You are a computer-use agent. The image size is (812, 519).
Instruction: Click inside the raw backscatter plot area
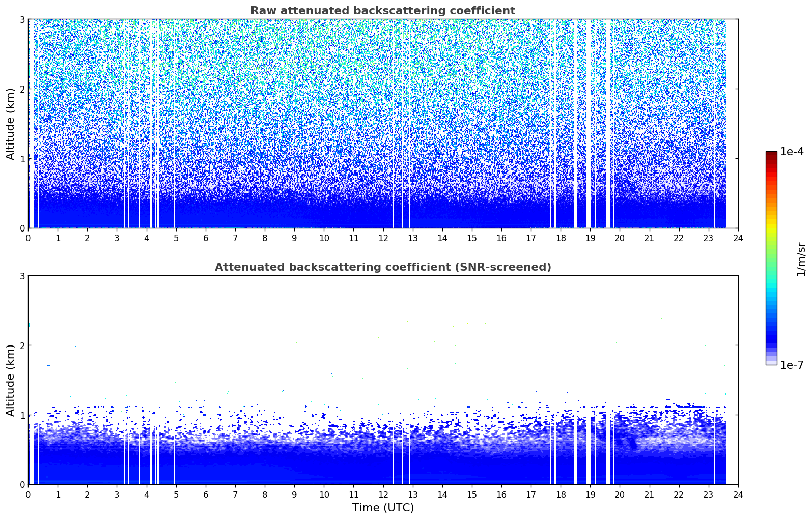(x=383, y=124)
